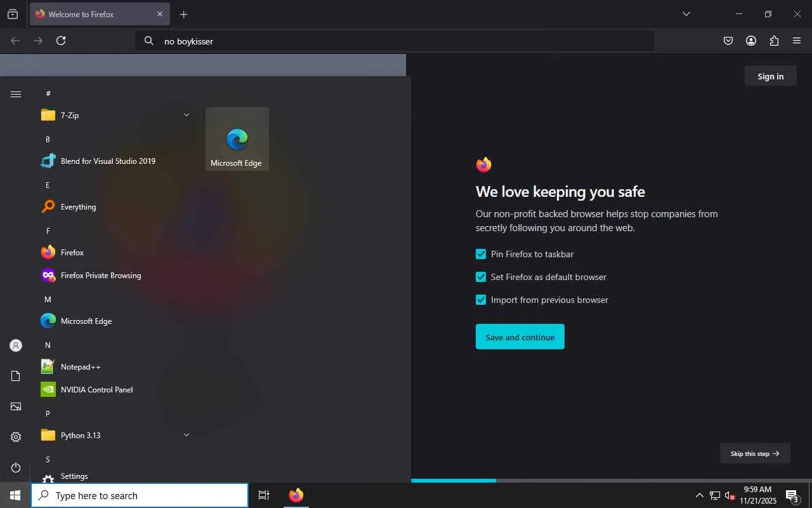812x508 pixels.
Task: Open Task View on the taskbar
Action: pyautogui.click(x=264, y=495)
